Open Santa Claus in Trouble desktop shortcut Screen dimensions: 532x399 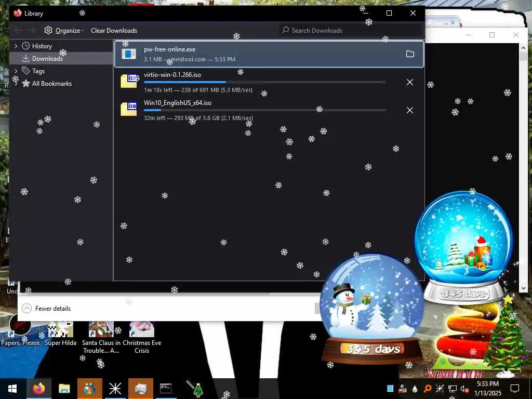click(x=101, y=338)
